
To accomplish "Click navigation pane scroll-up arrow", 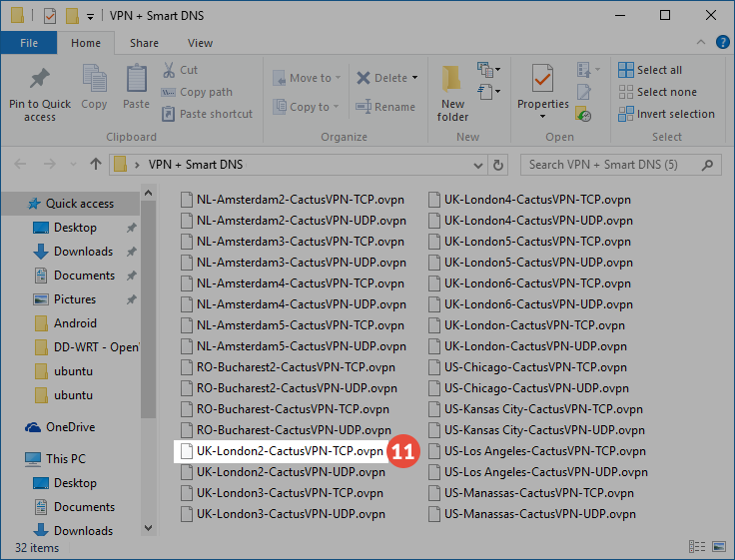I will point(148,193).
